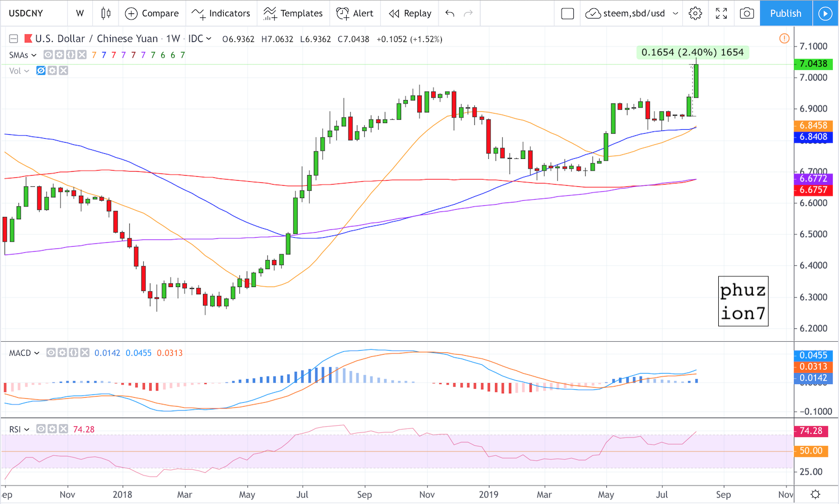
Task: Start bar Replay mode
Action: 410,13
